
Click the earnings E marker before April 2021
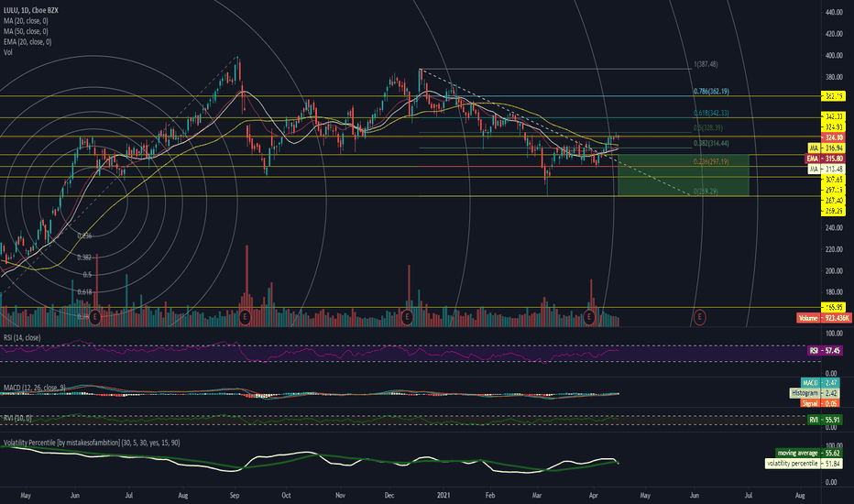click(589, 316)
